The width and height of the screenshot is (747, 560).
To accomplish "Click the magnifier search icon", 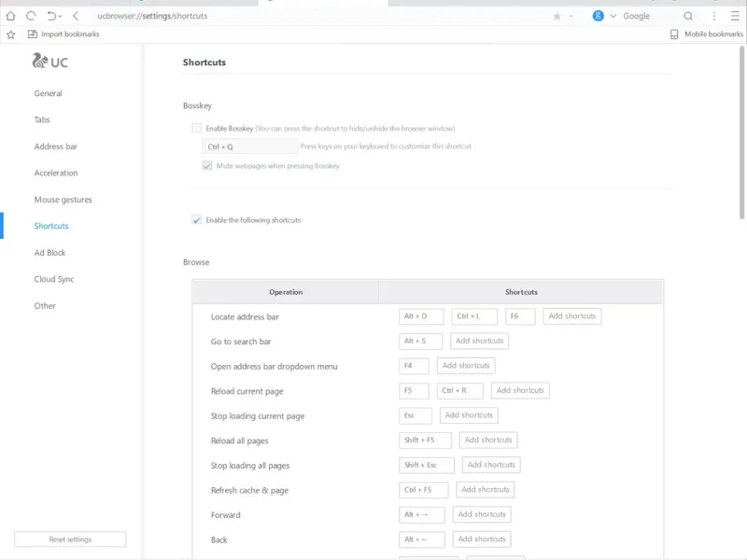I will coord(688,16).
